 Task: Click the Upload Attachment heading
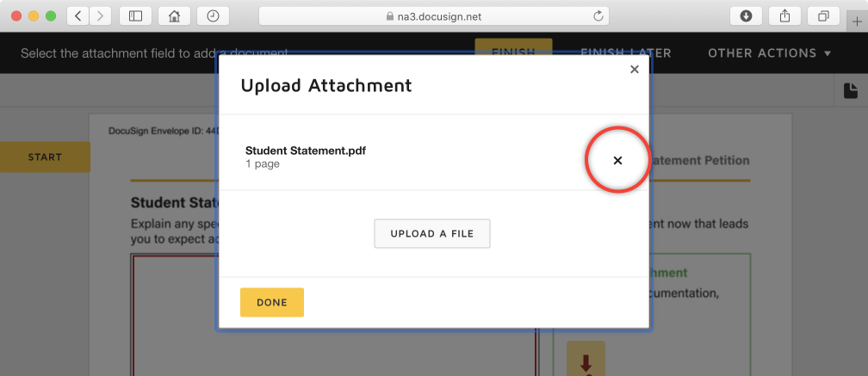326,85
